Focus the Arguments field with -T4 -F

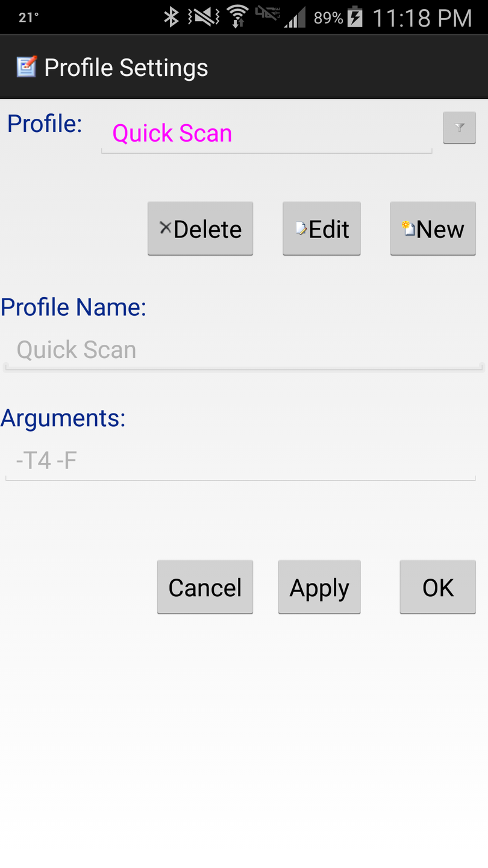[x=240, y=461]
